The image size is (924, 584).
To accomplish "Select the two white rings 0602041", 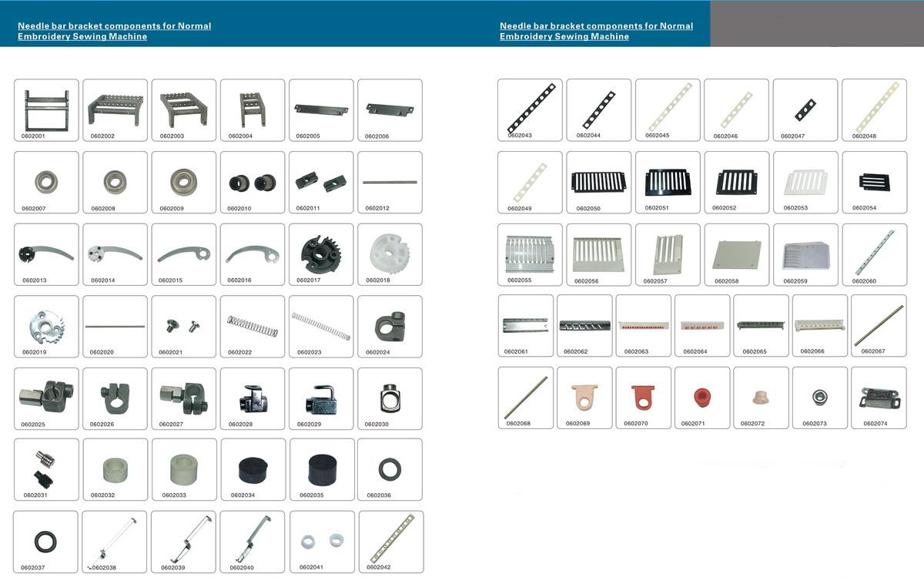I will pyautogui.click(x=322, y=541).
